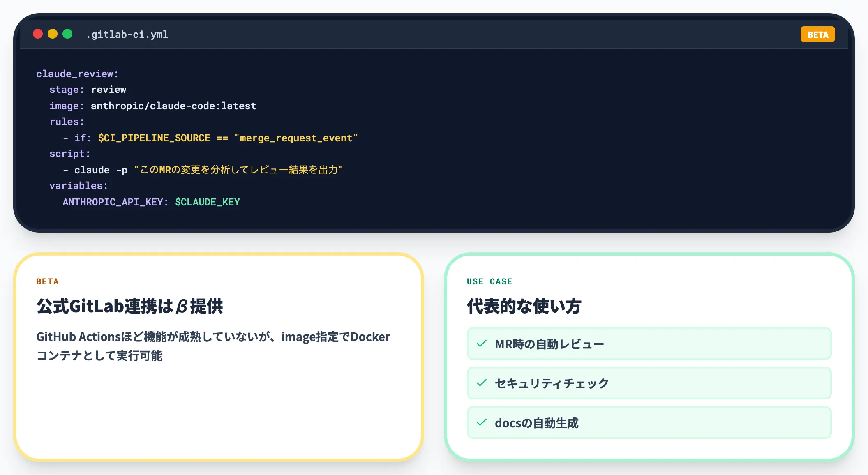Click the 'stage: review' code line
Viewport: 868px width, 475px height.
(88, 90)
